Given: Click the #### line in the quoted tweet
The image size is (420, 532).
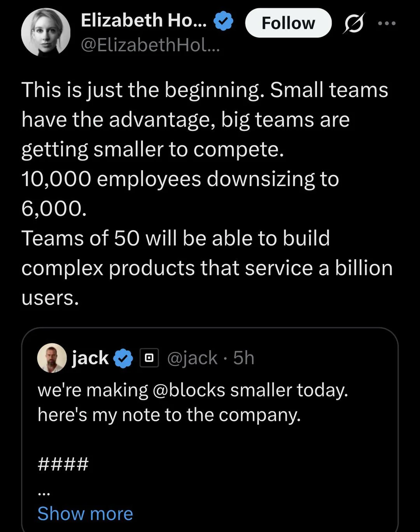Looking at the screenshot, I should click(63, 464).
